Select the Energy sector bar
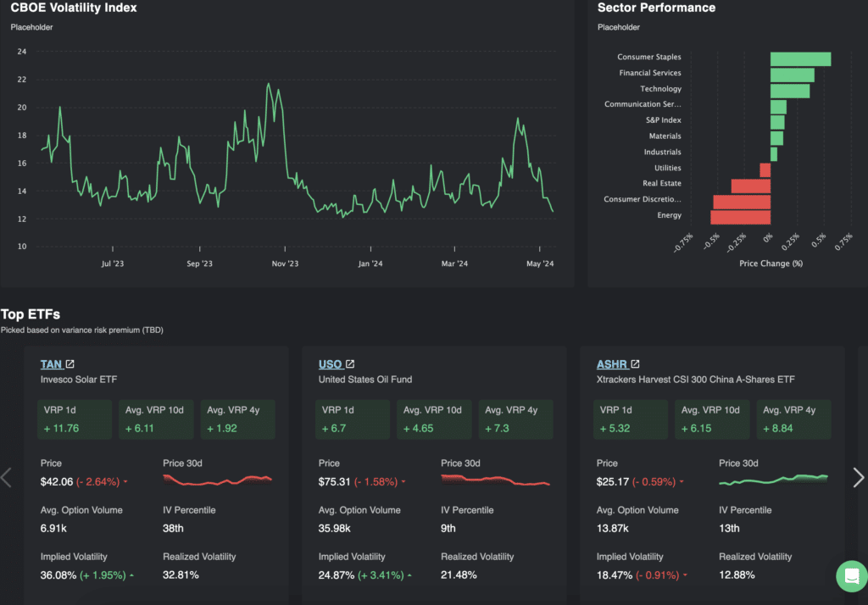The image size is (868, 605). pyautogui.click(x=741, y=218)
